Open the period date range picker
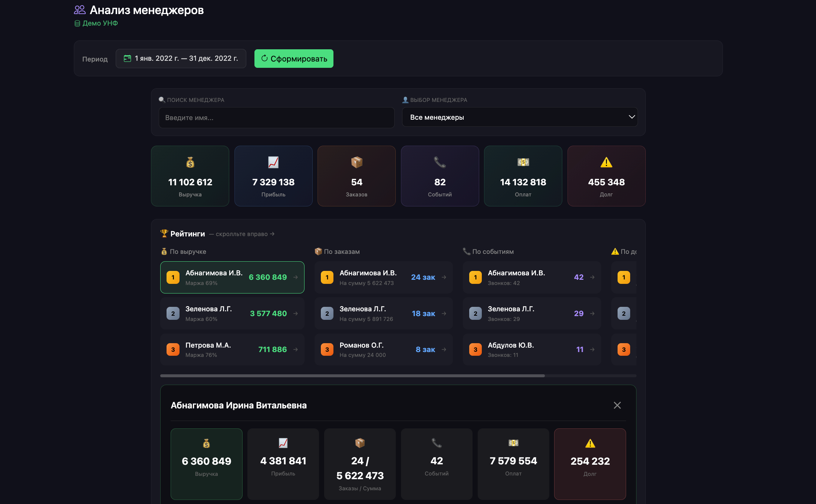This screenshot has width=816, height=504. click(181, 59)
